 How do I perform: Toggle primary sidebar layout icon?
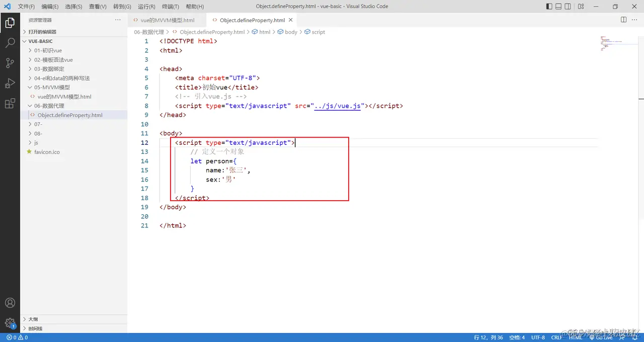549,7
